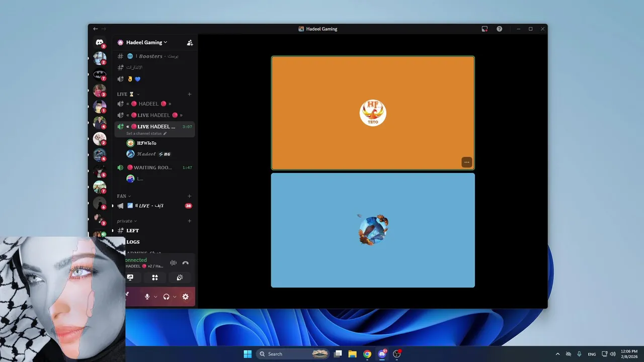
Task: Open the Batman logo server
Action: click(x=100, y=74)
